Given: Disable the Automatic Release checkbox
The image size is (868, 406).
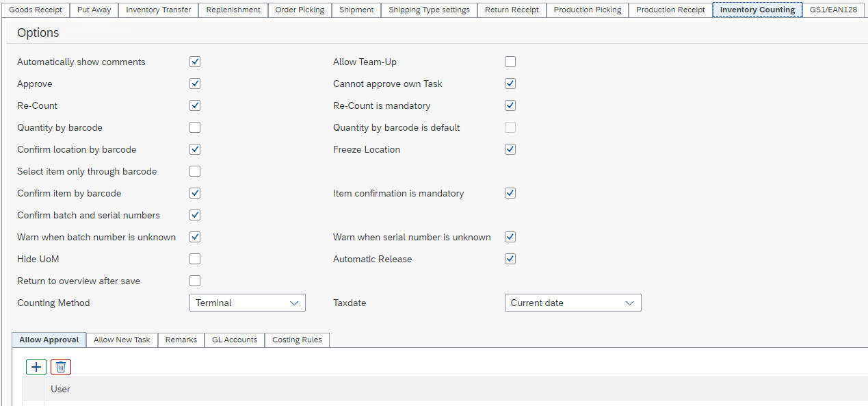Looking at the screenshot, I should [510, 259].
